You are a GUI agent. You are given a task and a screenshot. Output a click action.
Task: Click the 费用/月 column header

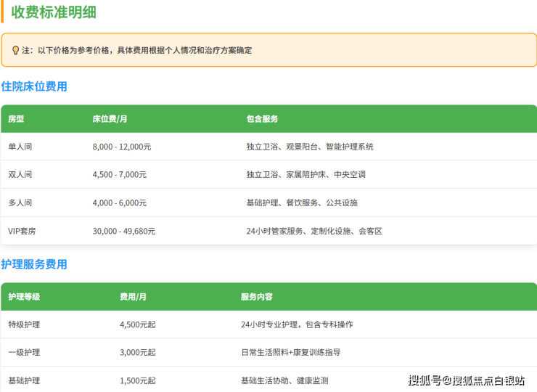[133, 297]
